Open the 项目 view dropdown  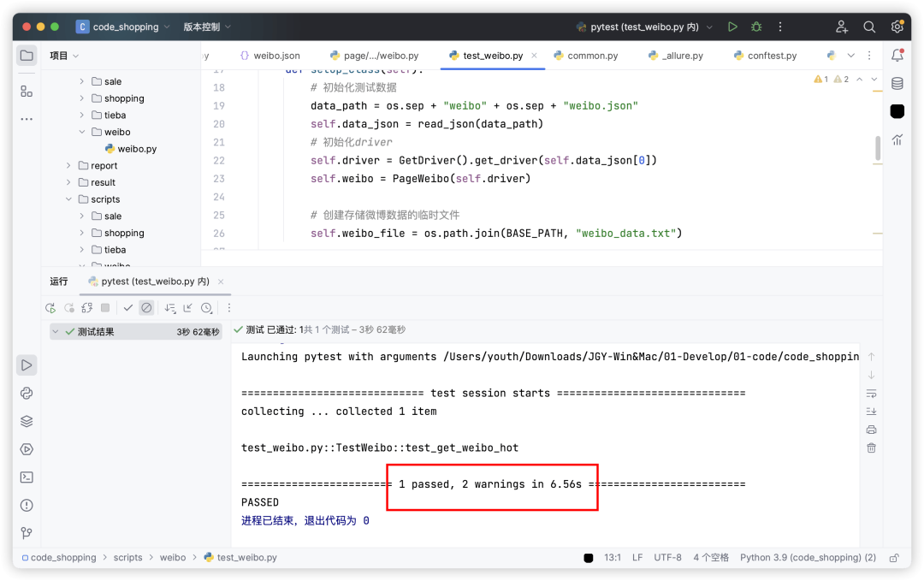tap(64, 56)
